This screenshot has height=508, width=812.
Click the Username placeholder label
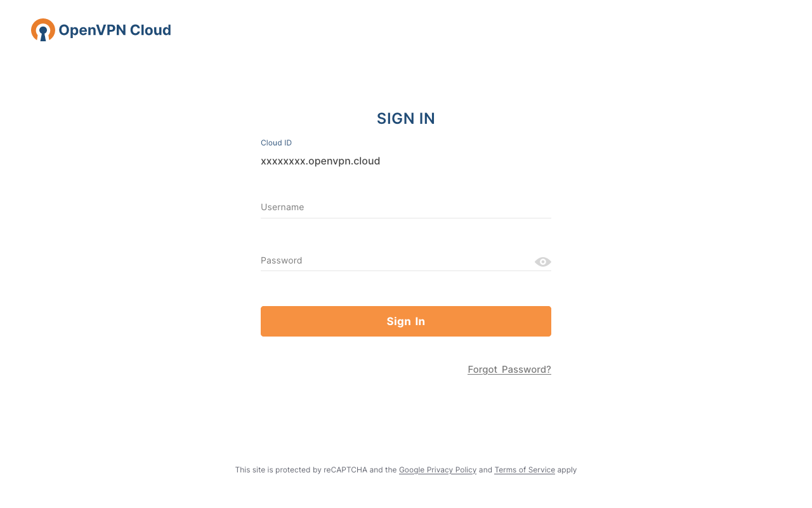point(282,207)
